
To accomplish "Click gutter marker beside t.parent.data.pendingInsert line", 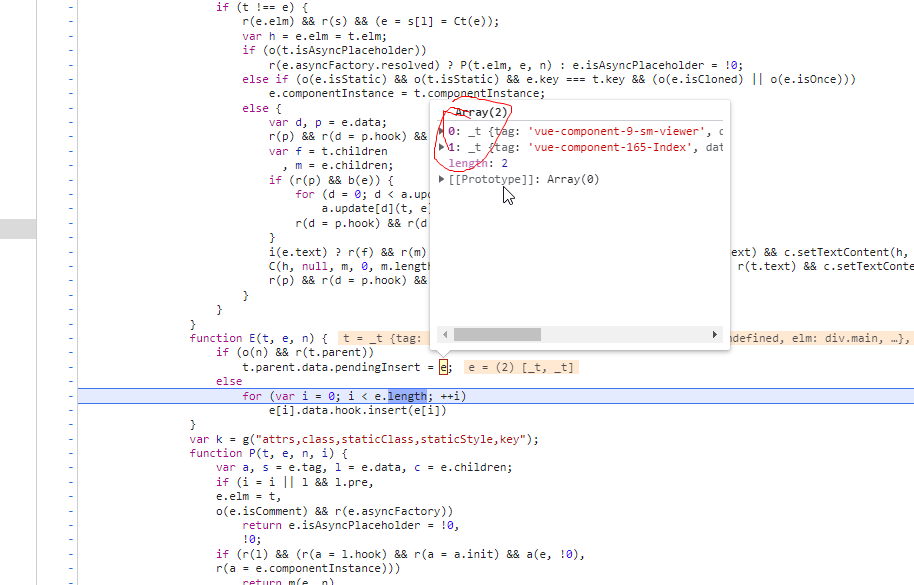I will [x=71, y=367].
